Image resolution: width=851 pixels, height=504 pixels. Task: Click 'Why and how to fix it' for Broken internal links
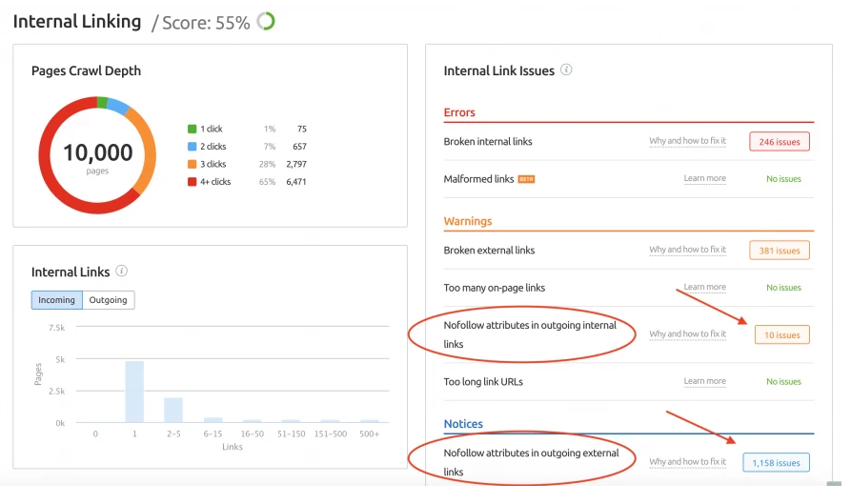pyautogui.click(x=687, y=141)
